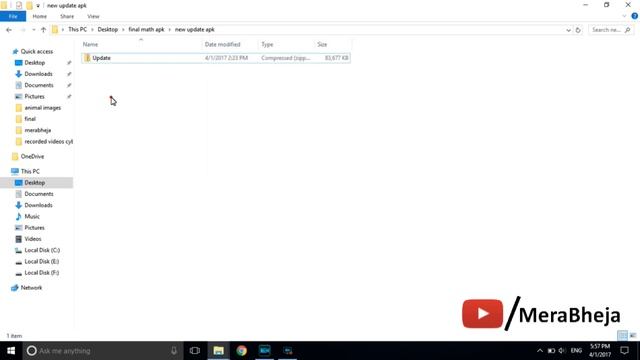
Task: Open pinned Pictures under Quick access
Action: [34, 96]
